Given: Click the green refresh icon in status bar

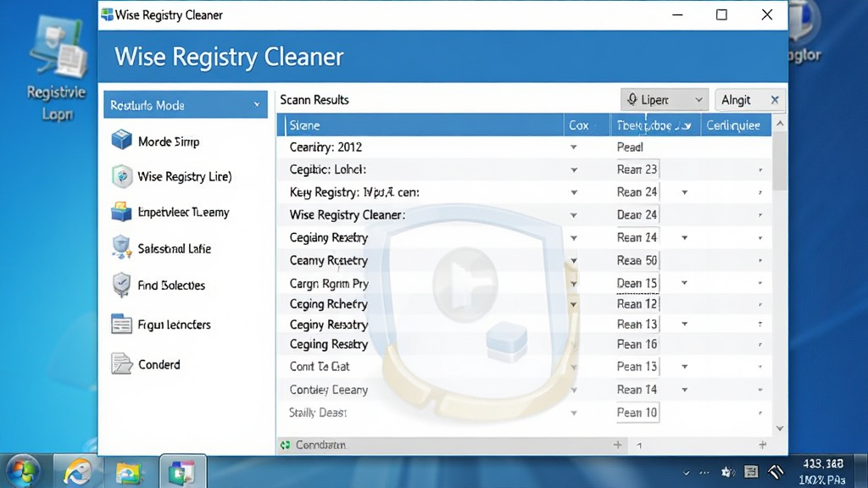Looking at the screenshot, I should pos(285,445).
